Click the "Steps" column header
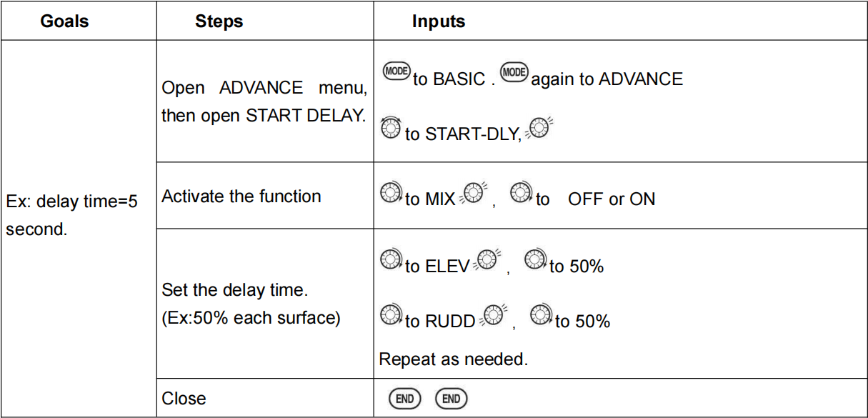The height and width of the screenshot is (418, 868). point(219,21)
